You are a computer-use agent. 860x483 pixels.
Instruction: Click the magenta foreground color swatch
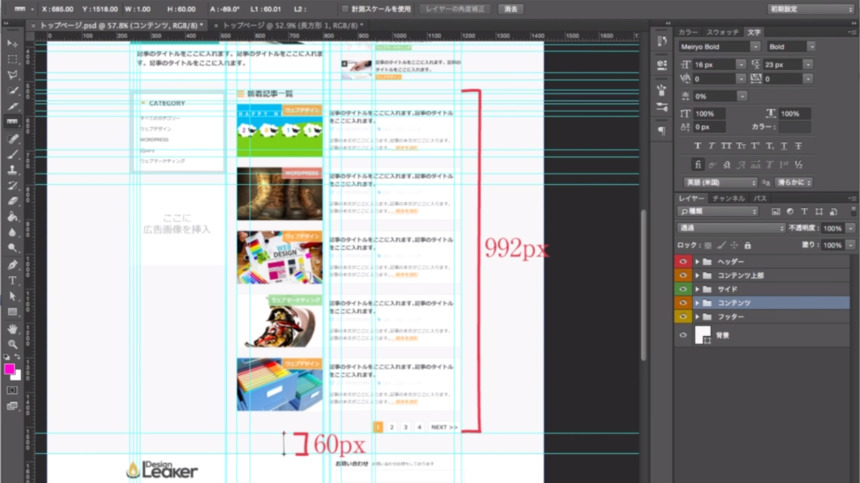pyautogui.click(x=9, y=369)
